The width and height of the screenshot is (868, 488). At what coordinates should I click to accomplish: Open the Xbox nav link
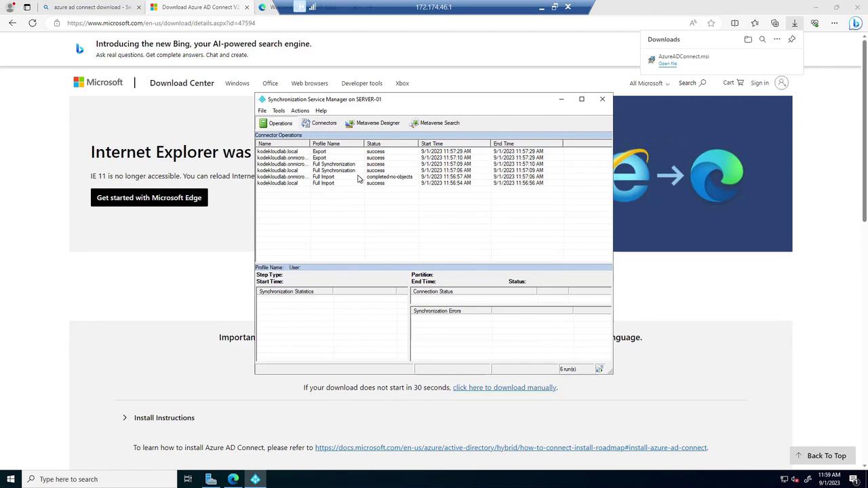[x=402, y=83]
